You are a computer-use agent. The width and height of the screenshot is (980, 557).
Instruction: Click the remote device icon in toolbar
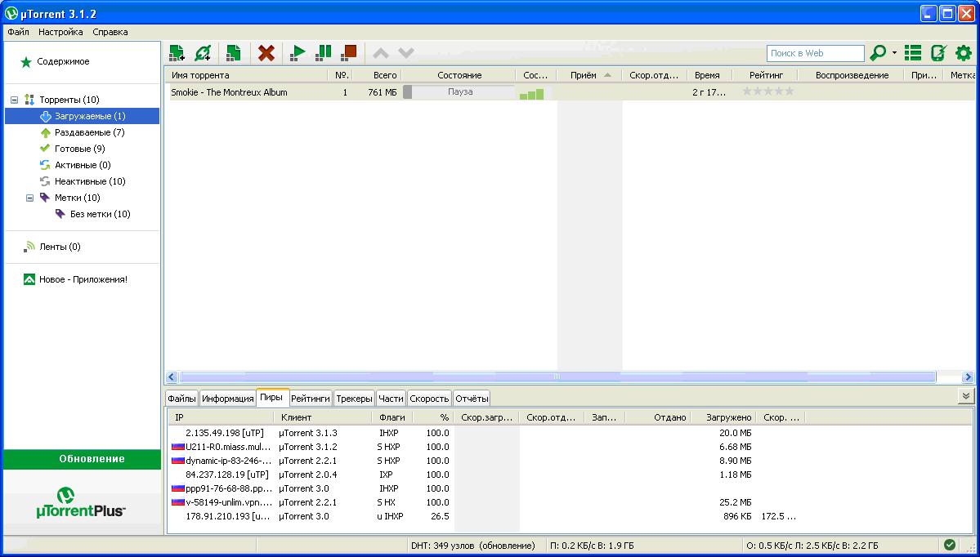[x=939, y=53]
